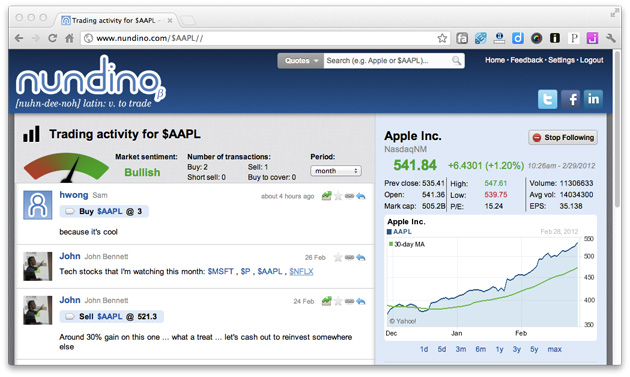This screenshot has height=377, width=630.
Task: Open the Settings link
Action: pyautogui.click(x=561, y=60)
